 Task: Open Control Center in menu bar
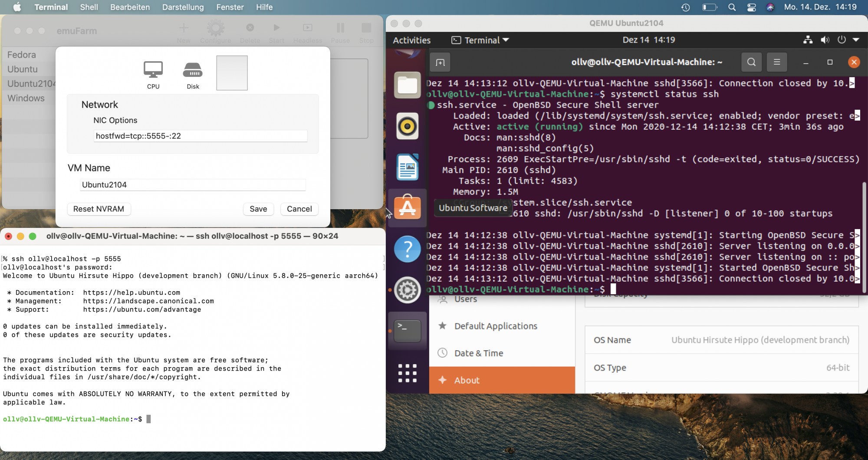(752, 7)
